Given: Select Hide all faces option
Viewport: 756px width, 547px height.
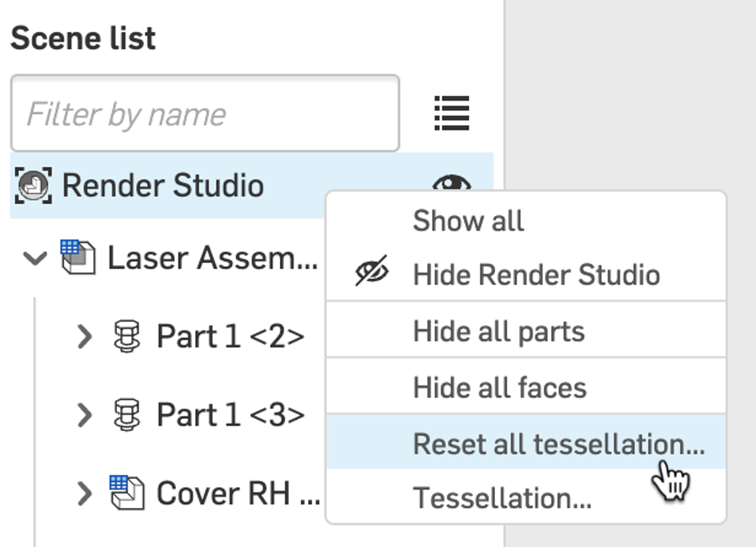Looking at the screenshot, I should pos(499,388).
